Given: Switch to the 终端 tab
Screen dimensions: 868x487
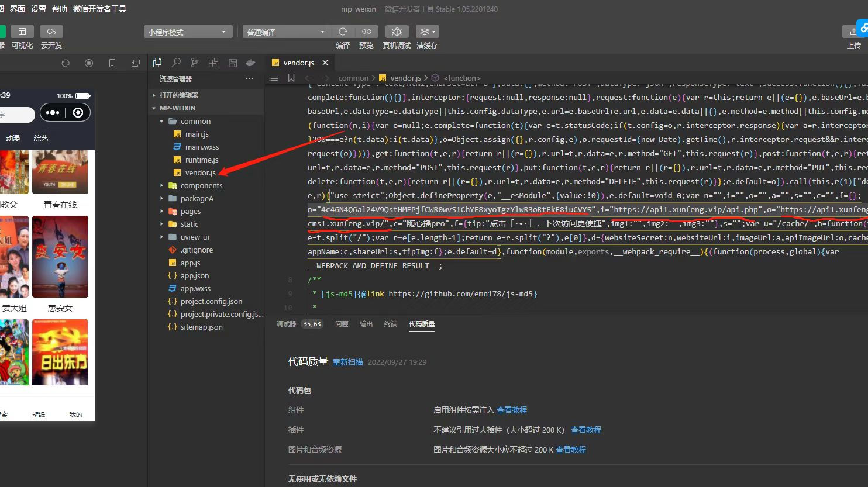Looking at the screenshot, I should click(391, 324).
